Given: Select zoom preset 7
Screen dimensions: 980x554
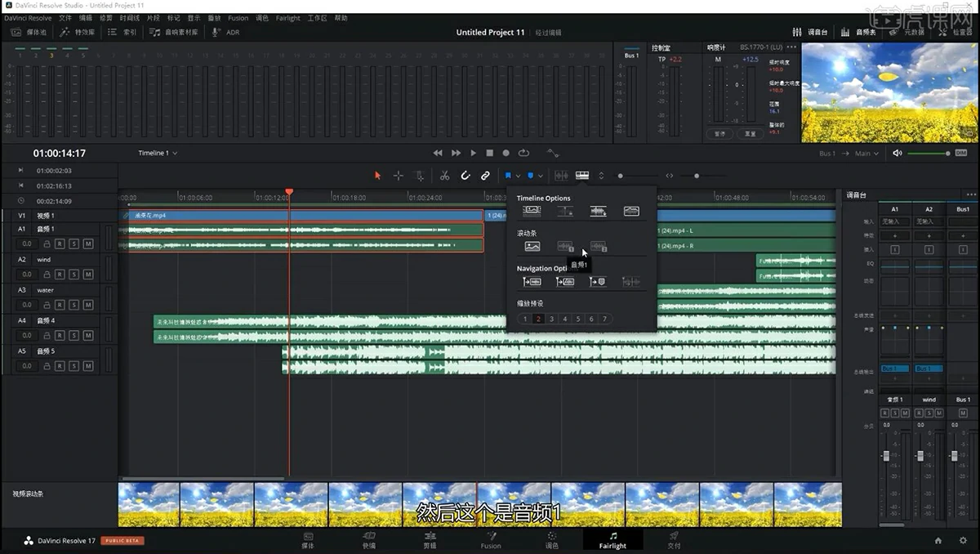Looking at the screenshot, I should pyautogui.click(x=604, y=319).
